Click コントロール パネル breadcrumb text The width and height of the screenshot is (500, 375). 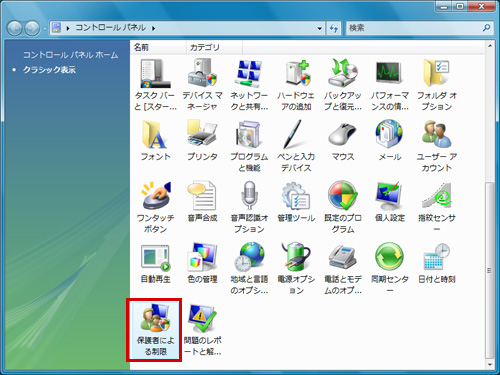pos(111,28)
